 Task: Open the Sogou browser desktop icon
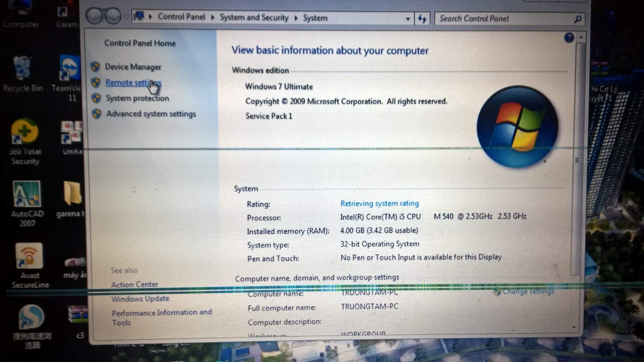pos(32,327)
